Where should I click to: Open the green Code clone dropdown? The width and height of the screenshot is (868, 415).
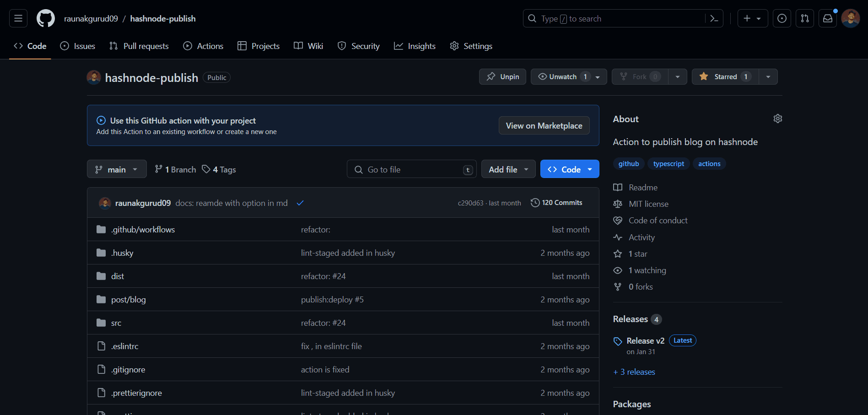click(570, 169)
